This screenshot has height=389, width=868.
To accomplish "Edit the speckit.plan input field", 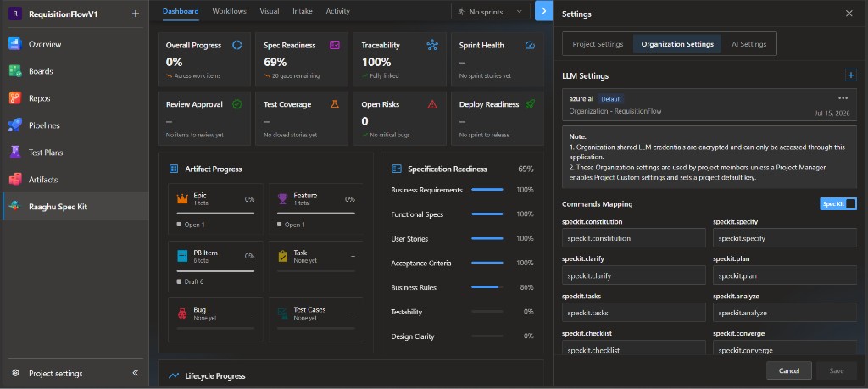I will click(x=784, y=275).
